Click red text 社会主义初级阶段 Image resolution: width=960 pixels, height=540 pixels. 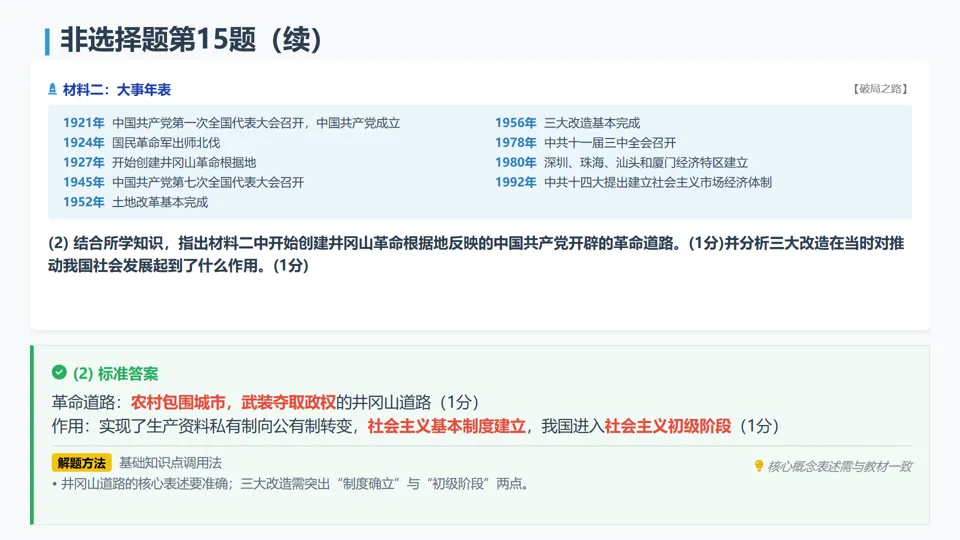pyautogui.click(x=667, y=426)
